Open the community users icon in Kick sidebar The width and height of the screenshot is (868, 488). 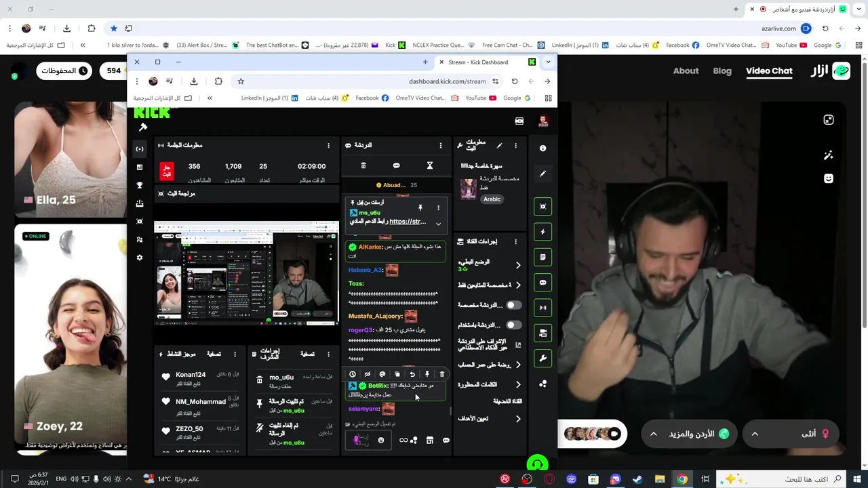(x=140, y=240)
